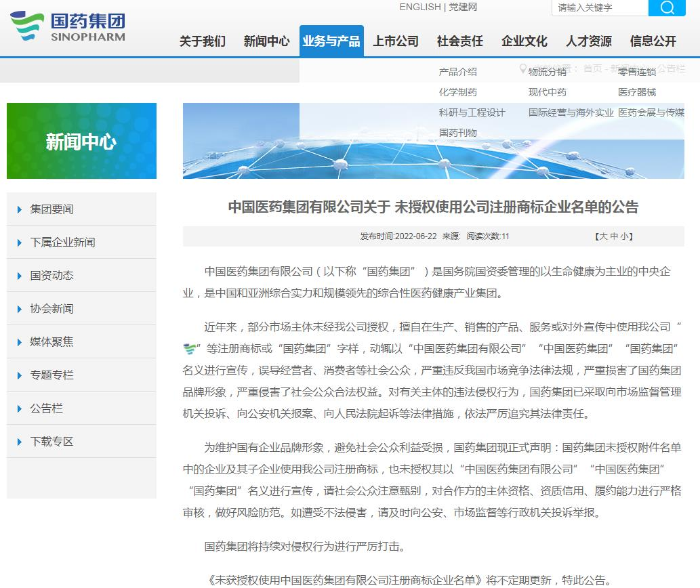Open 下载专区 in the sidebar
Screen dimensions: 700x588
click(x=52, y=441)
